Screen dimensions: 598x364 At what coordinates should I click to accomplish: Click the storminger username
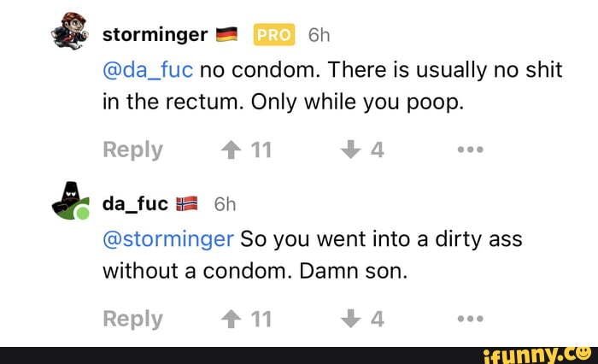coord(155,35)
